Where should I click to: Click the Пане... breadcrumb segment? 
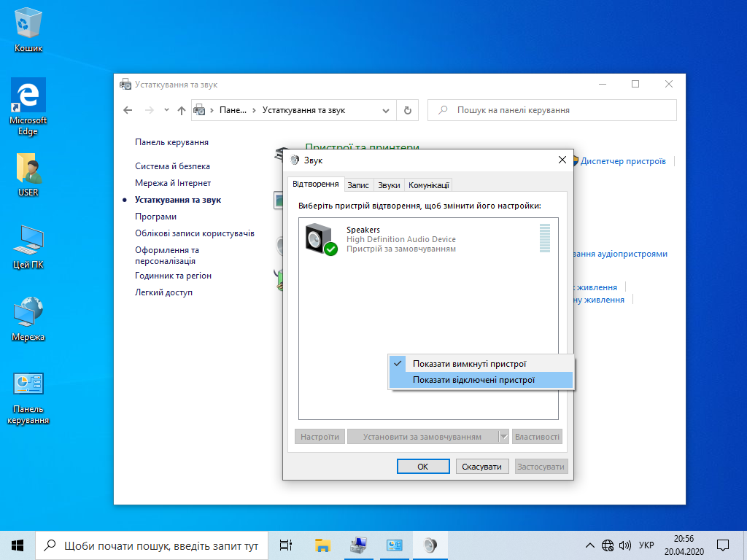233,111
